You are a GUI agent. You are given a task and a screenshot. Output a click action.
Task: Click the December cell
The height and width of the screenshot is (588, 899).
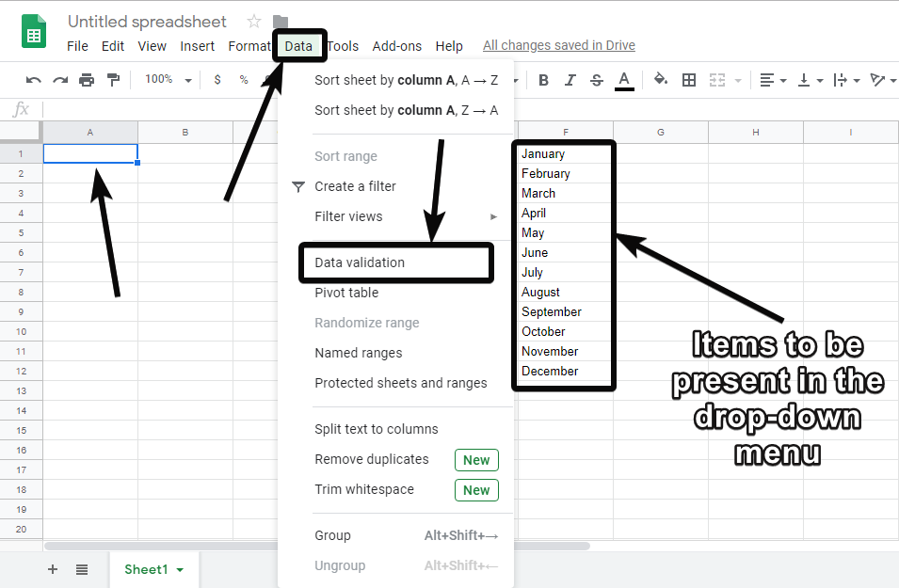pyautogui.click(x=565, y=371)
